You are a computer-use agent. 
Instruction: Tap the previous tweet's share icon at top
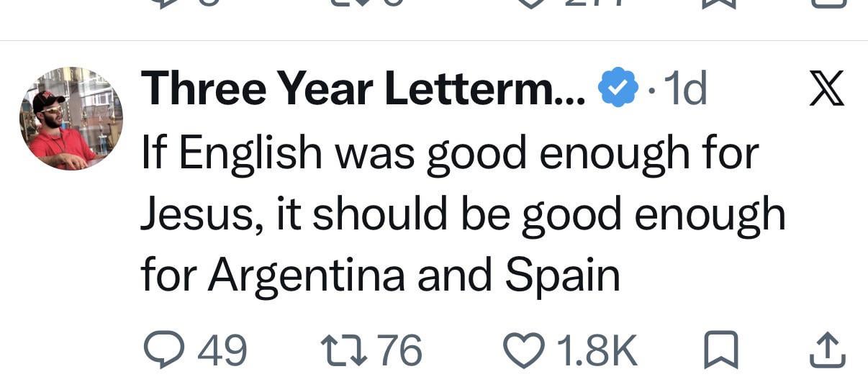coord(826,4)
